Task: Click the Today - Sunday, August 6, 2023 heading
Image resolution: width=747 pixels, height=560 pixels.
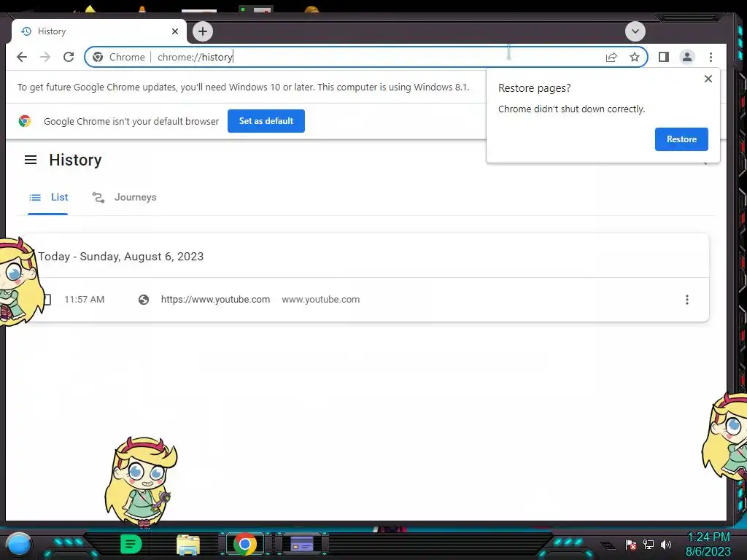Action: pyautogui.click(x=121, y=257)
